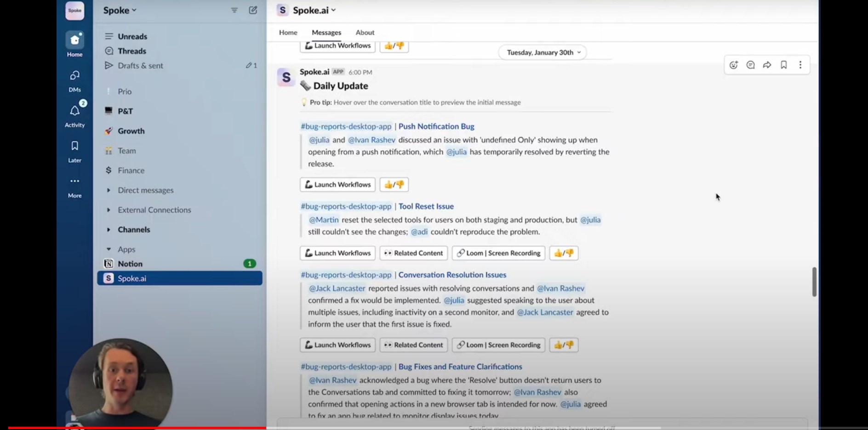
Task: Open #bug-reports-desktop-app channel above Push Notification Bug
Action: [346, 126]
